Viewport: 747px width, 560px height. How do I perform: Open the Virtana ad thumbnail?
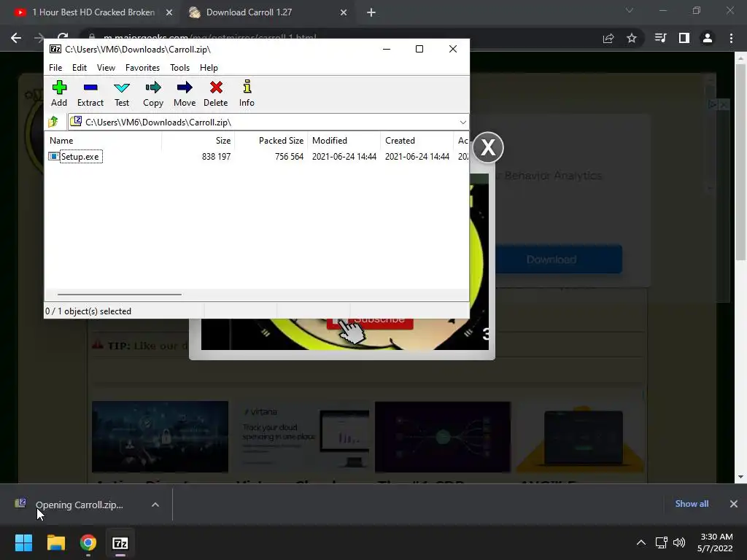[303, 437]
